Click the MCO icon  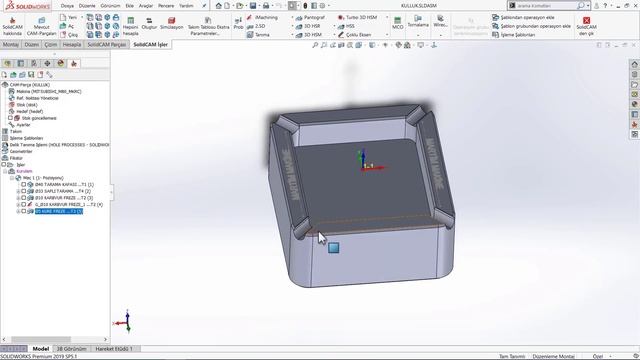point(397,20)
